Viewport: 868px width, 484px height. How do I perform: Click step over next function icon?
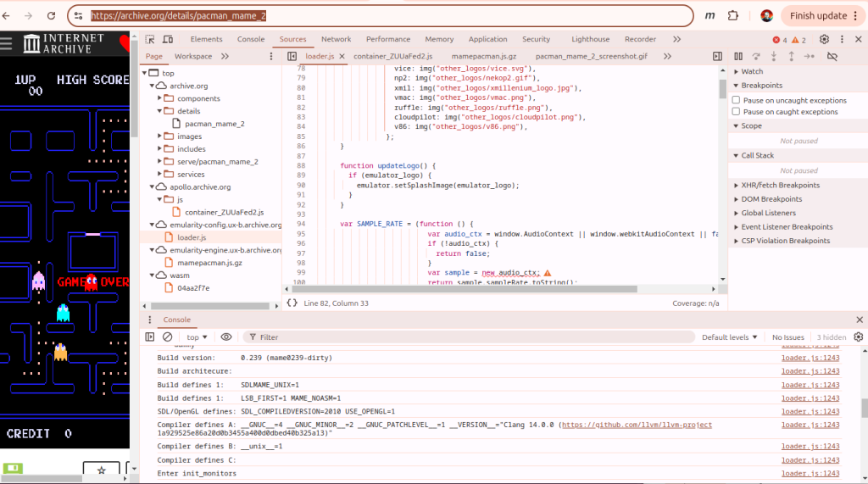point(756,56)
